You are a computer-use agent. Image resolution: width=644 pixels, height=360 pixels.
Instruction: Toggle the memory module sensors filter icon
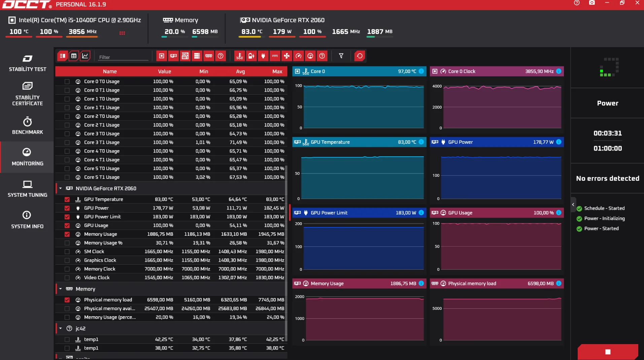point(209,56)
